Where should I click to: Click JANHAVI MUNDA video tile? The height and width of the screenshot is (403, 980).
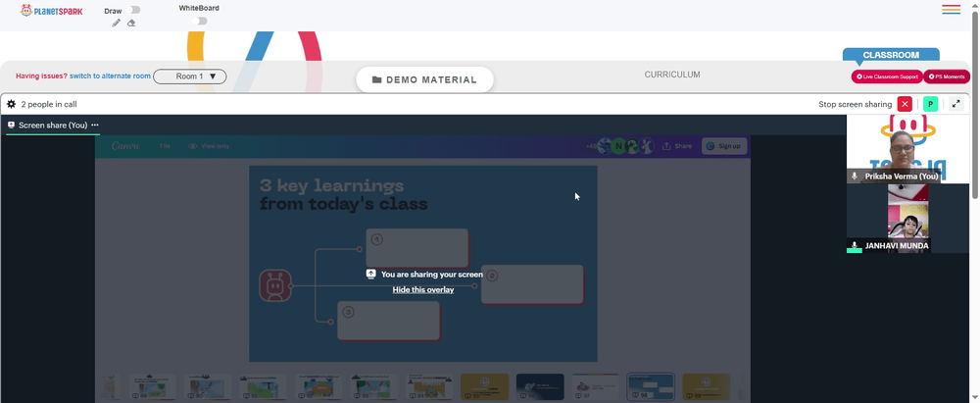coord(907,219)
